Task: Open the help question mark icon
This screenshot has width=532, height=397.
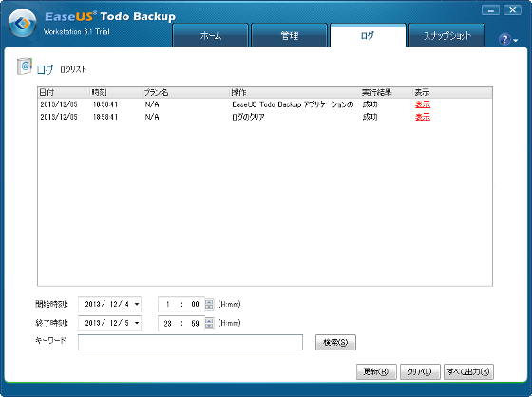Action: coord(504,39)
